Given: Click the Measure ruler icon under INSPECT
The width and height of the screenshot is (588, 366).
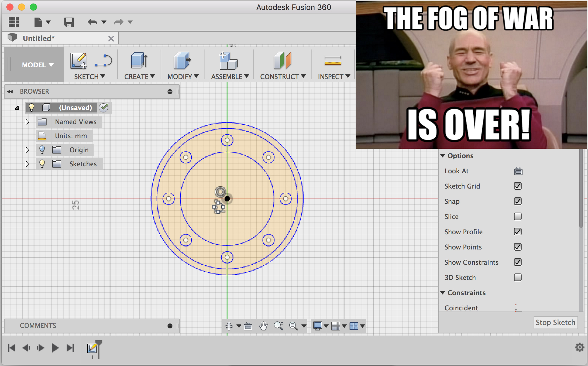Looking at the screenshot, I should tap(333, 60).
